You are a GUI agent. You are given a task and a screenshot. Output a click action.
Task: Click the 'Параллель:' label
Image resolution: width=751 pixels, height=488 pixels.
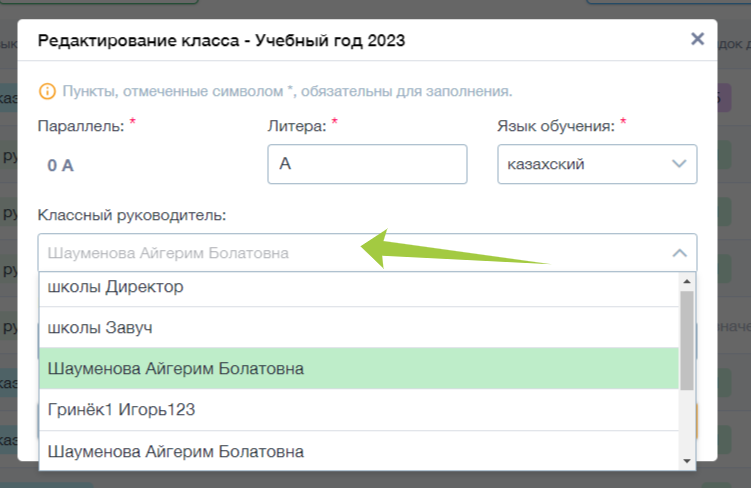tap(81, 126)
